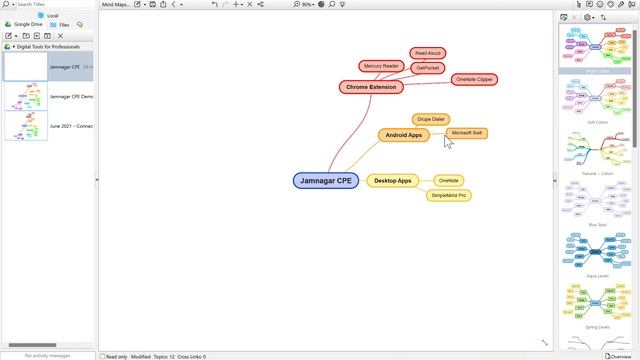Click the import mind map icon in file panel
Viewport: 640px width, 360px height.
coord(37,36)
